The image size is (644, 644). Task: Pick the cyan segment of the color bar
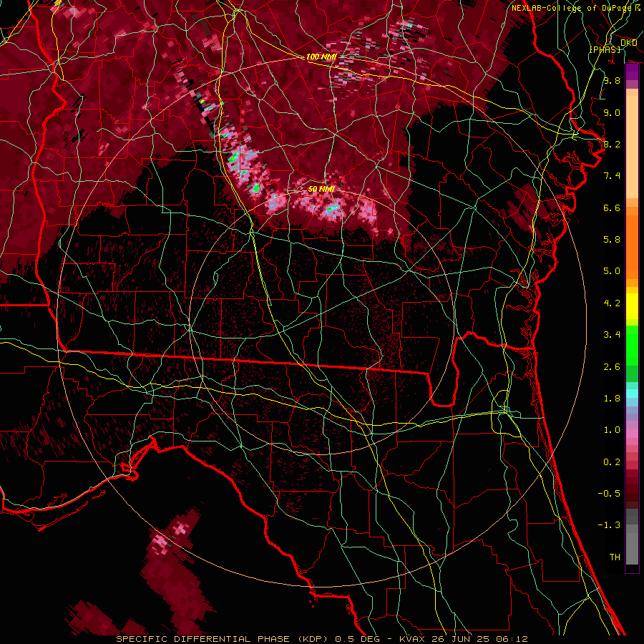[x=632, y=394]
